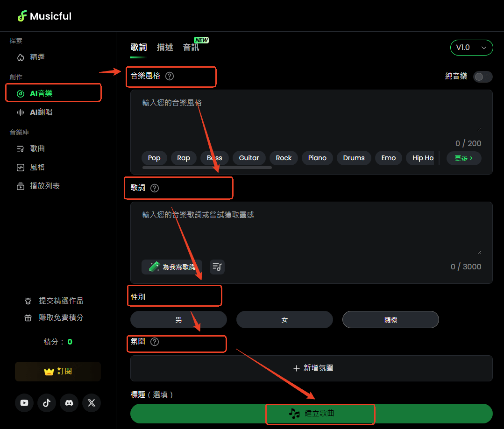Click the 訂閱 subscribe button
The height and width of the screenshot is (429, 504).
coord(58,372)
